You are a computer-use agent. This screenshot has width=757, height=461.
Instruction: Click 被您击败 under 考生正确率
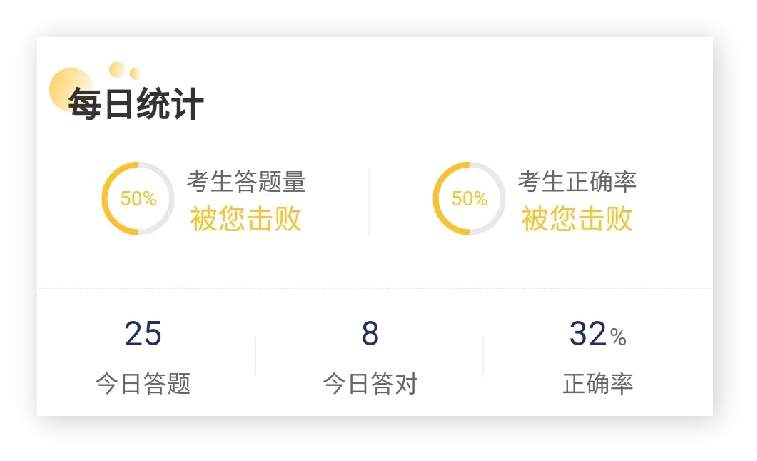pos(576,219)
